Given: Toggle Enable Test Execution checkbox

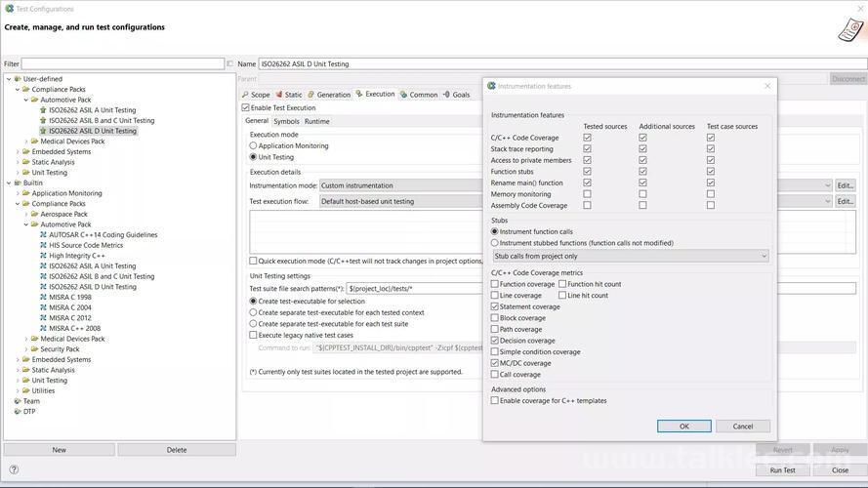Looking at the screenshot, I should pos(246,108).
